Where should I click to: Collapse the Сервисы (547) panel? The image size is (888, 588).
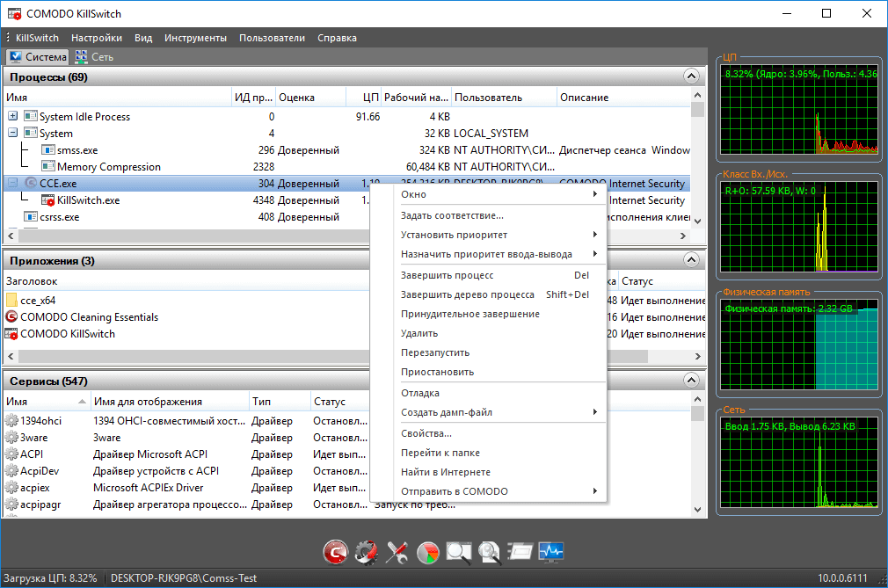(690, 381)
